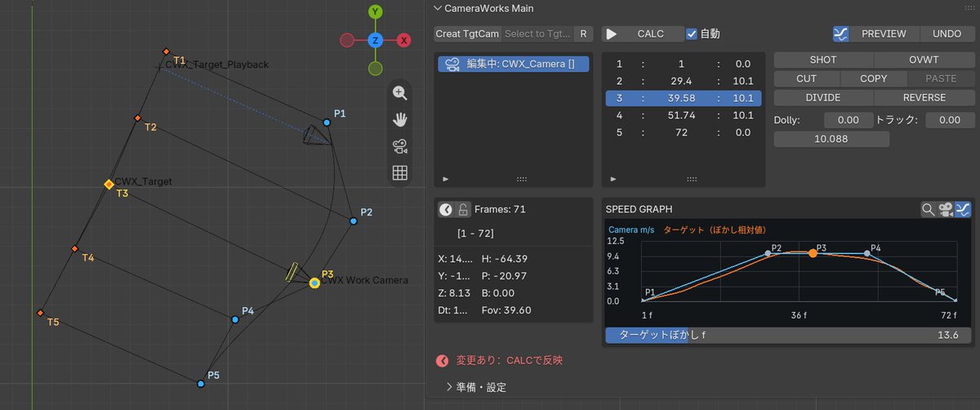Click the blue Z axis gizmo center

(375, 40)
